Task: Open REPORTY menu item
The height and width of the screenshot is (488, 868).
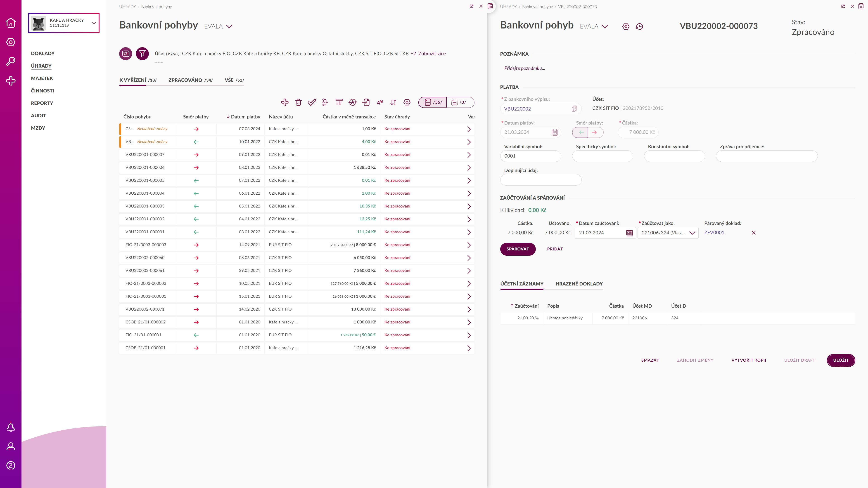Action: point(42,103)
